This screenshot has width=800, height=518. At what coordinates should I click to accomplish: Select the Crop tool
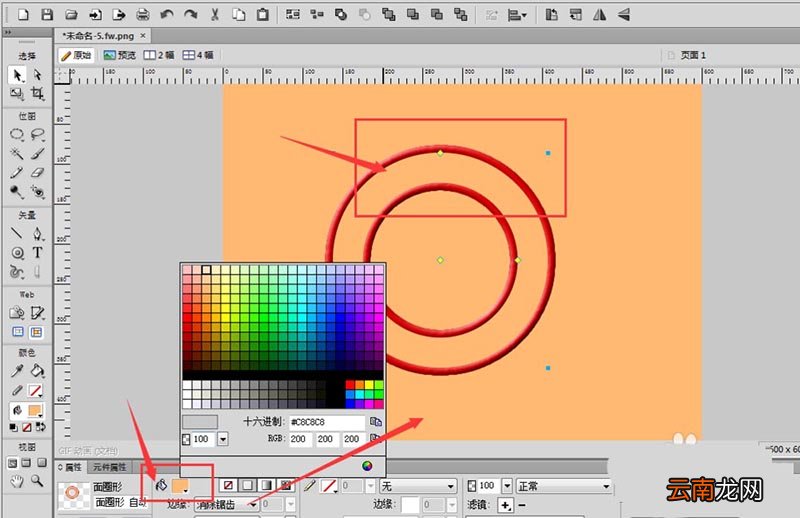[37, 93]
